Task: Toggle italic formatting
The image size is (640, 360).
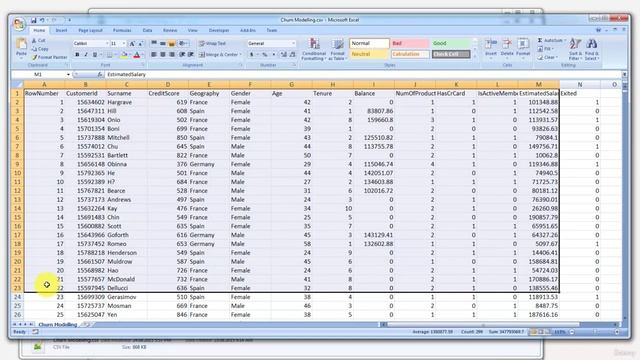Action: 86,54
